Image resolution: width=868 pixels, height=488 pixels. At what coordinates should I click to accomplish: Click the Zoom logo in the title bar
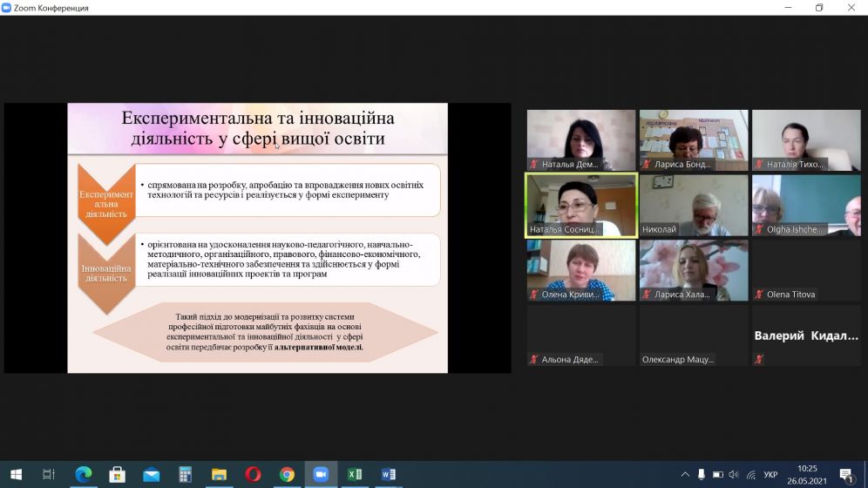[x=6, y=8]
